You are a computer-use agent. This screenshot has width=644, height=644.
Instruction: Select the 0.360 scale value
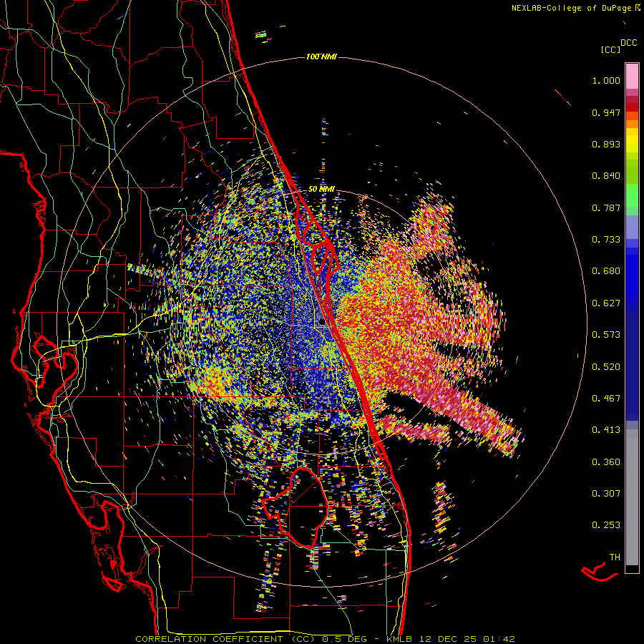coord(606,462)
